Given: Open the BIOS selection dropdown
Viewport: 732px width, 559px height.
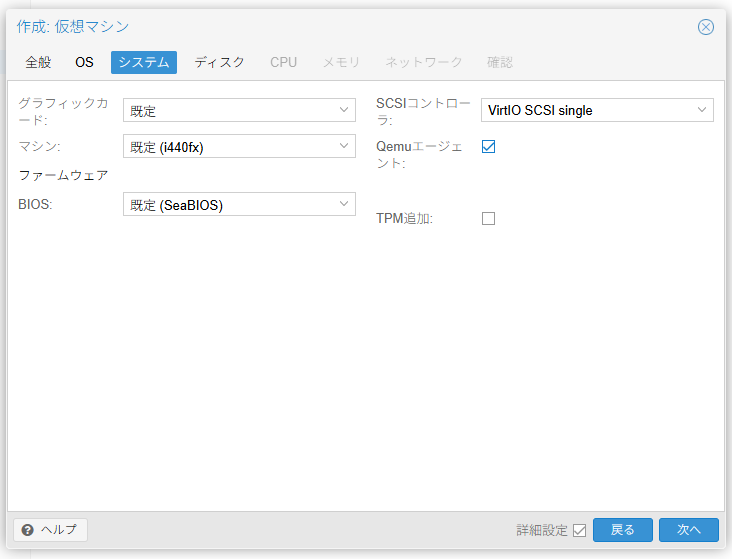Looking at the screenshot, I should coord(344,204).
